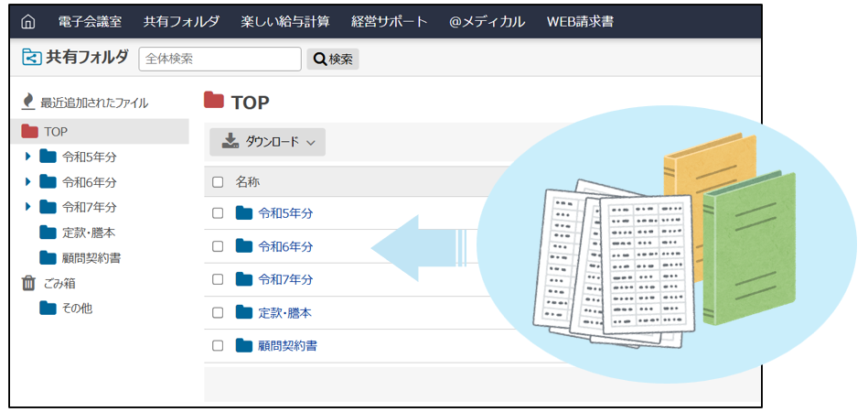This screenshot has height=412, width=868.
Task: Click その他 folder icon in sidebar
Action: pos(48,309)
